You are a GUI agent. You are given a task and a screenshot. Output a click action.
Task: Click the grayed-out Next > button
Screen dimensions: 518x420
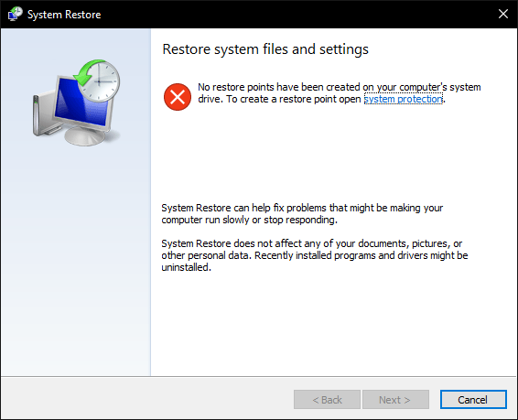point(395,400)
